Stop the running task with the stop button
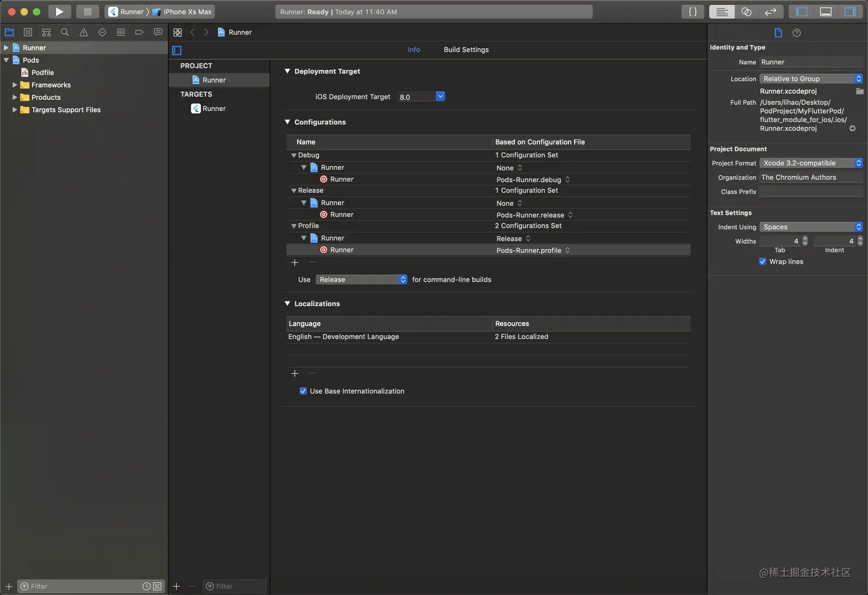This screenshot has width=868, height=595. (87, 11)
